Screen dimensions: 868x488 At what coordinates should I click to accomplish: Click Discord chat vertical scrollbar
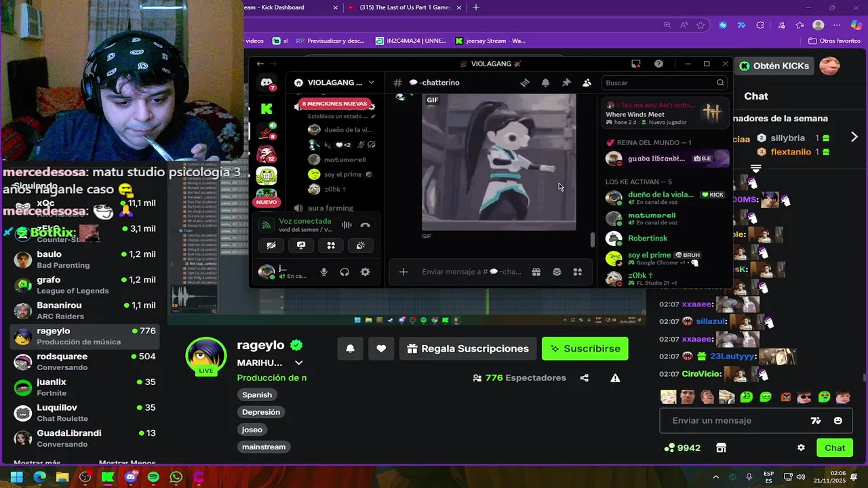[593, 239]
